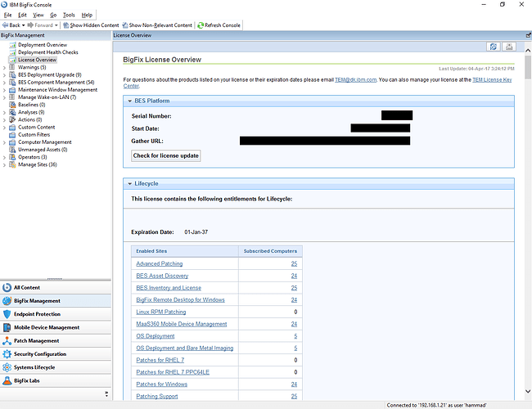Viewport: 532px width, 409px height.
Task: Open the File menu
Action: (7, 15)
